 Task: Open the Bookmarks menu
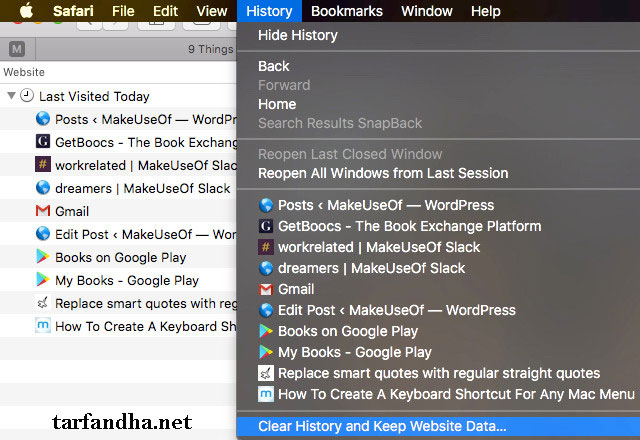coord(347,11)
